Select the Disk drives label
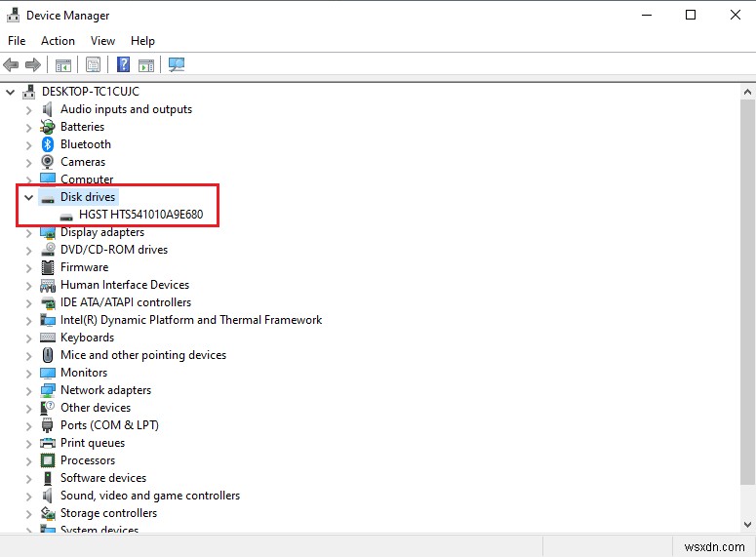 88,197
